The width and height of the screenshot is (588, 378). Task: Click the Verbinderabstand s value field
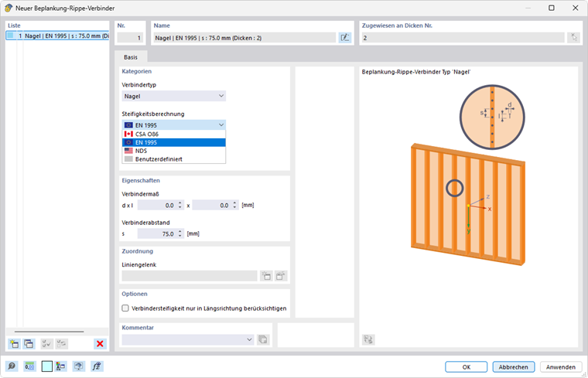(x=157, y=233)
